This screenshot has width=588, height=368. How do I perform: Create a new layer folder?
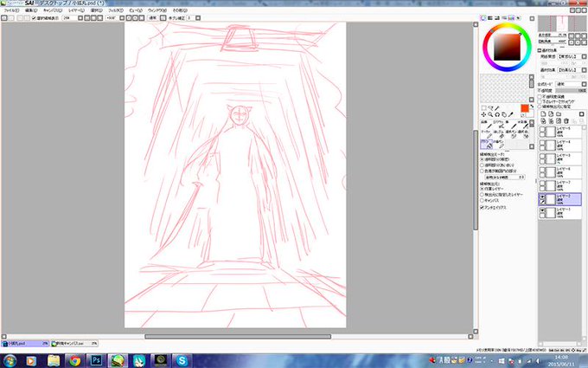click(x=559, y=113)
